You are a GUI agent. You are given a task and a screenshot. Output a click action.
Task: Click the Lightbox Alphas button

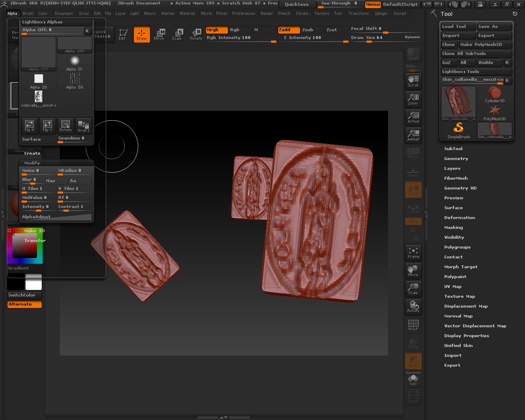[57, 22]
